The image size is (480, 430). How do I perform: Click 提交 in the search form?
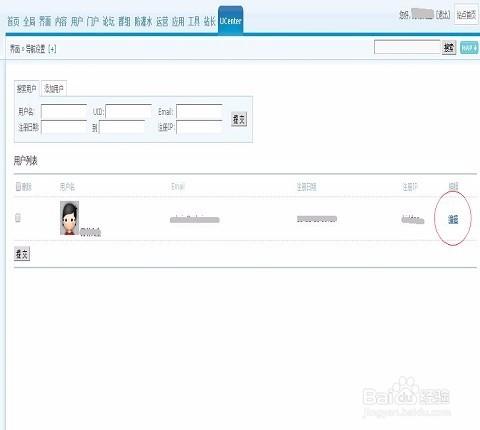pos(239,119)
